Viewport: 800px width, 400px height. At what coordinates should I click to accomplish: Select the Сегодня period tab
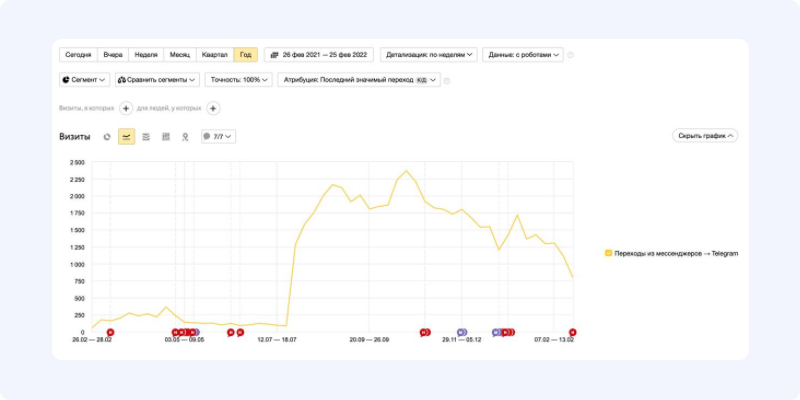(79, 55)
